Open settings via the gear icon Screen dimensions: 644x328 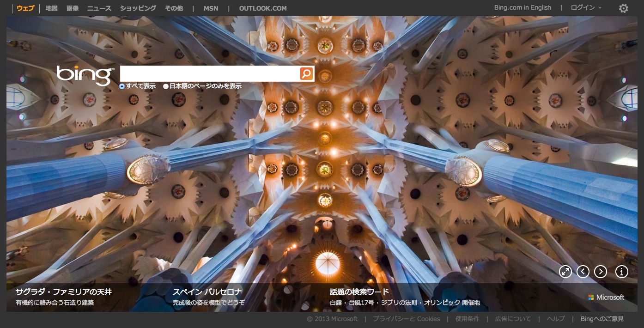click(623, 8)
